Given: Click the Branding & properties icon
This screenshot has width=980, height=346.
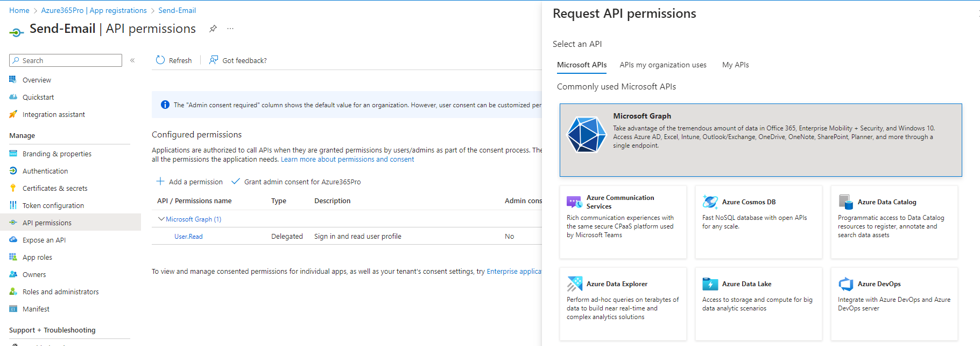Looking at the screenshot, I should [13, 154].
